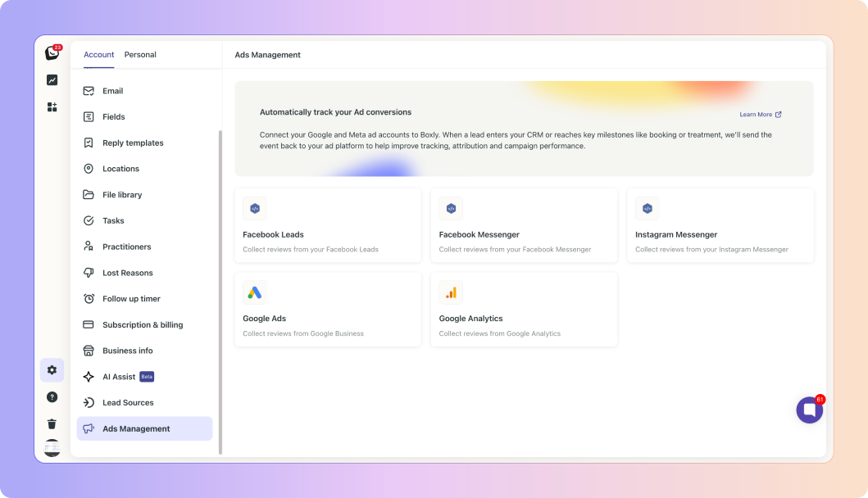Click the Tasks checkmark icon
Screen dimensions: 868x498
(89, 221)
